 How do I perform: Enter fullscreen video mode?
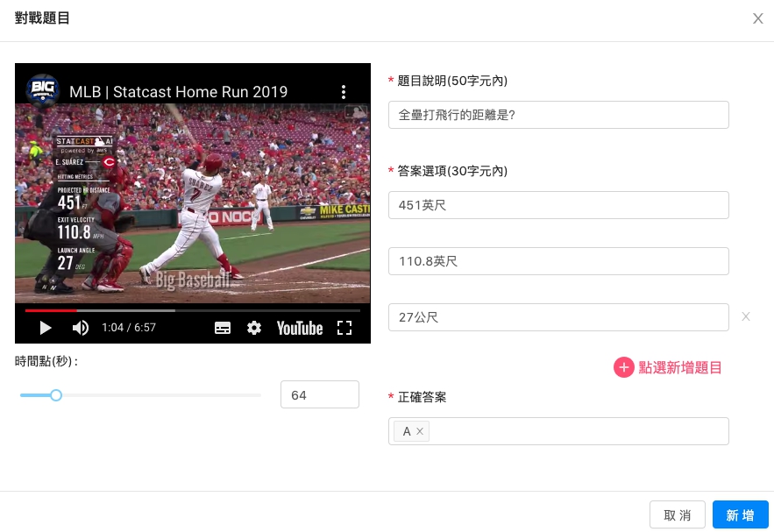point(344,328)
